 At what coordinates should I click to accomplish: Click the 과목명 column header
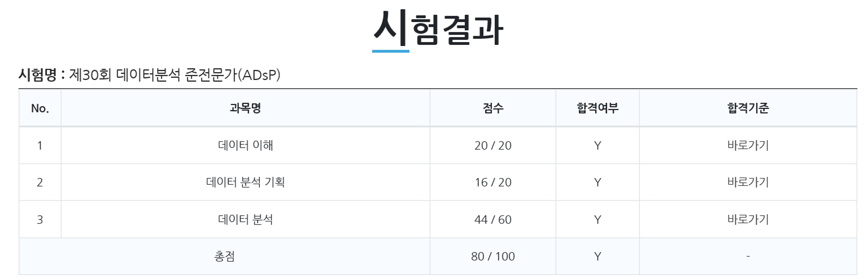tap(245, 108)
